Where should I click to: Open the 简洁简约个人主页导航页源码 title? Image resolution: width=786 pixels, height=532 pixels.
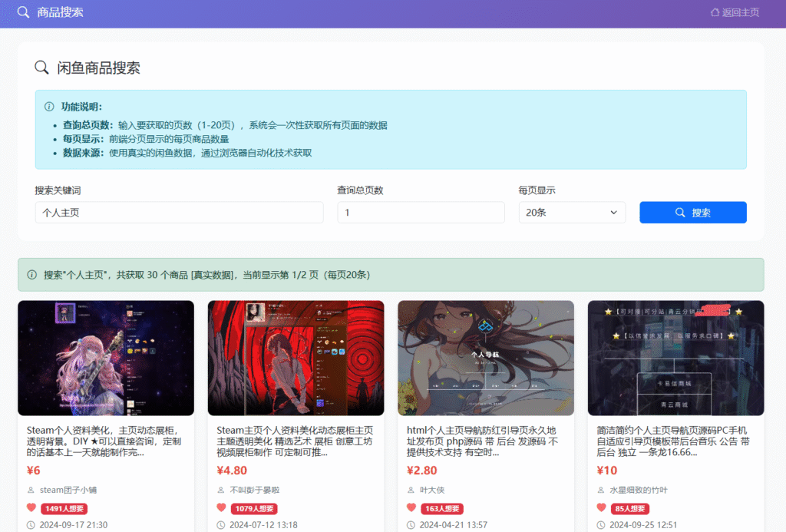pyautogui.click(x=673, y=441)
